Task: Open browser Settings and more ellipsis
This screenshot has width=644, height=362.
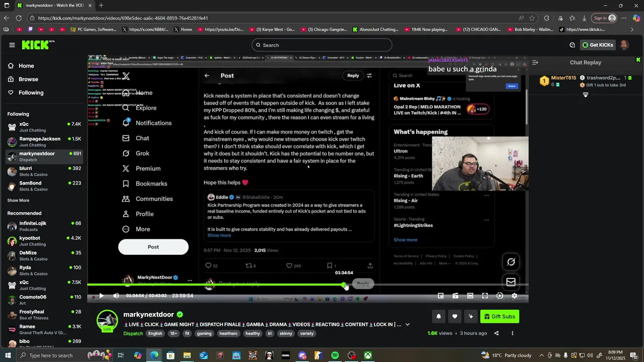Action: click(624, 18)
